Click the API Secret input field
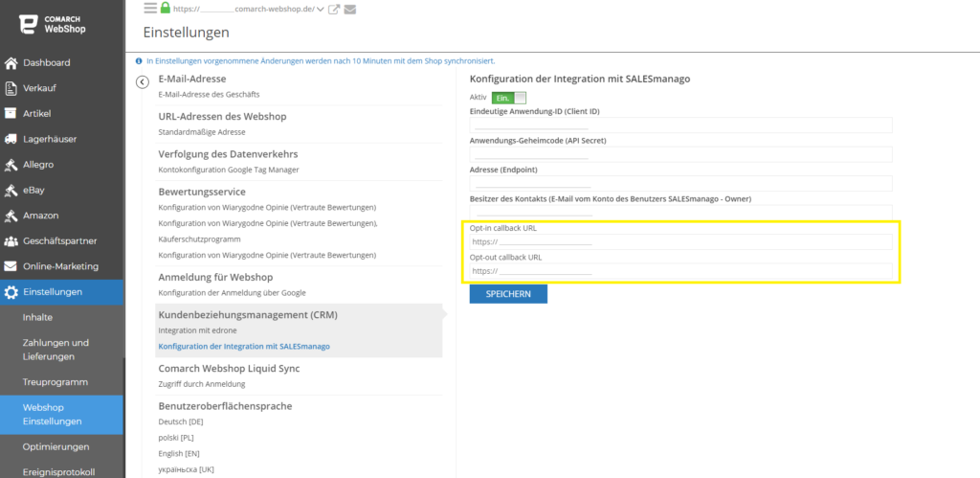The height and width of the screenshot is (478, 980). 680,154
